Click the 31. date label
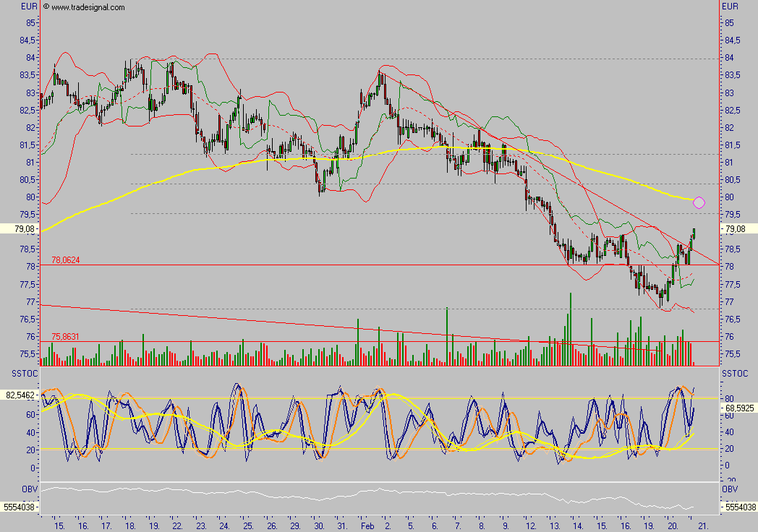 coord(342,525)
